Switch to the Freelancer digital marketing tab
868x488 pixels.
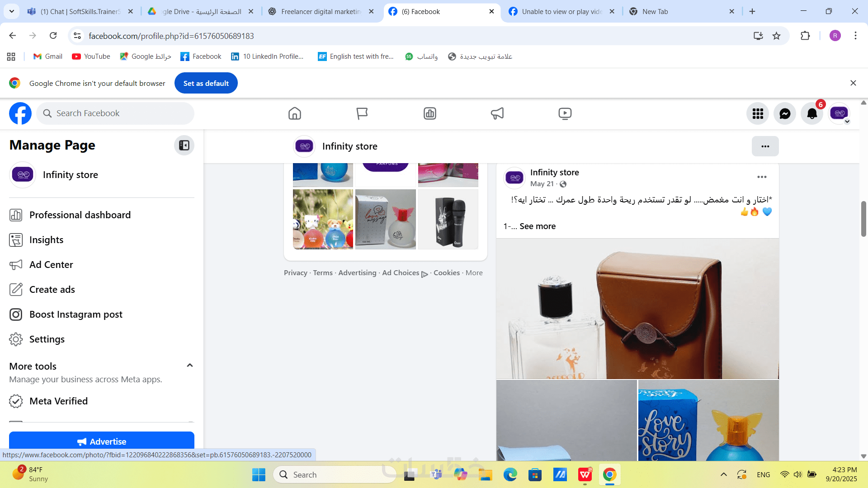tap(321, 11)
